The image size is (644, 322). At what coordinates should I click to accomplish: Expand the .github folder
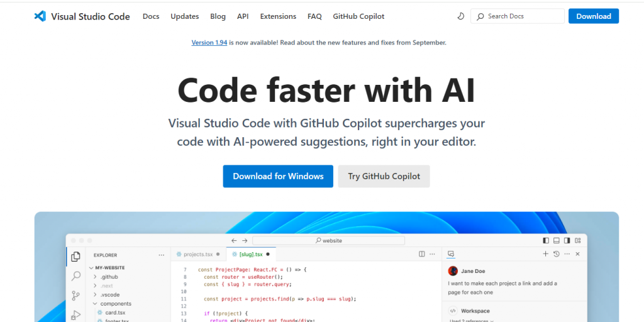coord(96,277)
